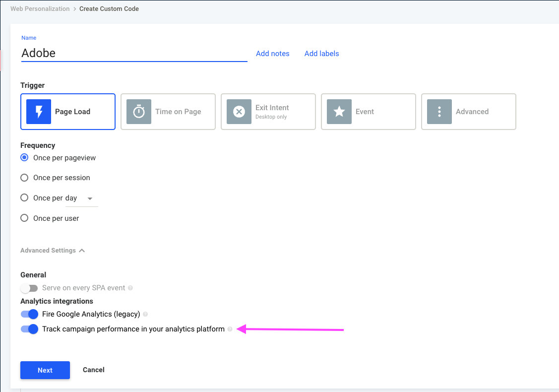This screenshot has width=559, height=392.
Task: Click help icon next to Fire Google Analytics
Action: coord(145,314)
